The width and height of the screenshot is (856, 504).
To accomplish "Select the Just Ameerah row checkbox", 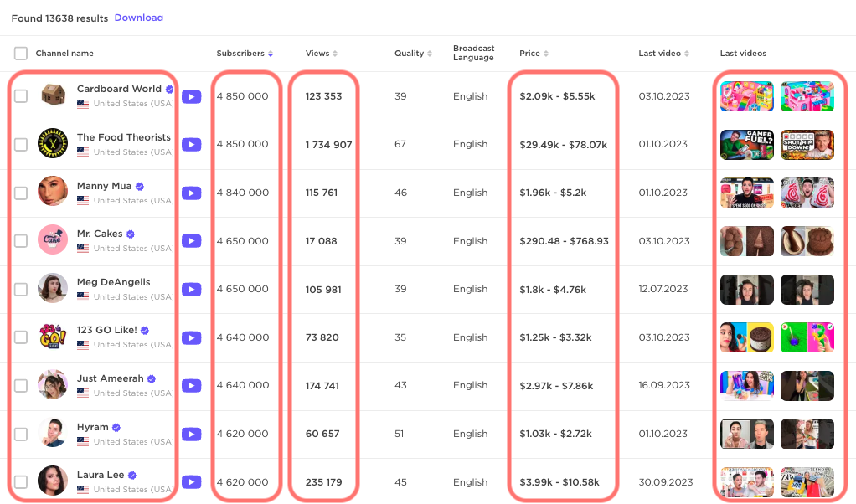I will coord(21,386).
